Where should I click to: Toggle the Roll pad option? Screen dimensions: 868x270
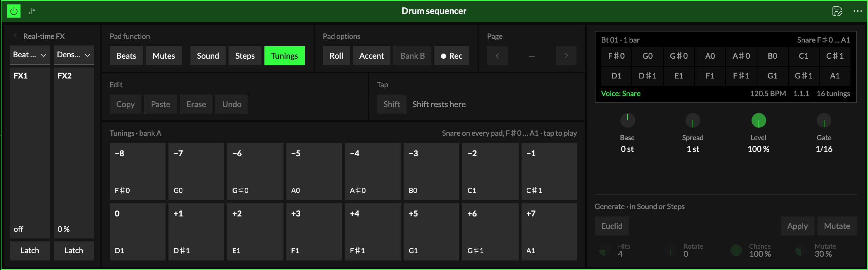pos(336,56)
